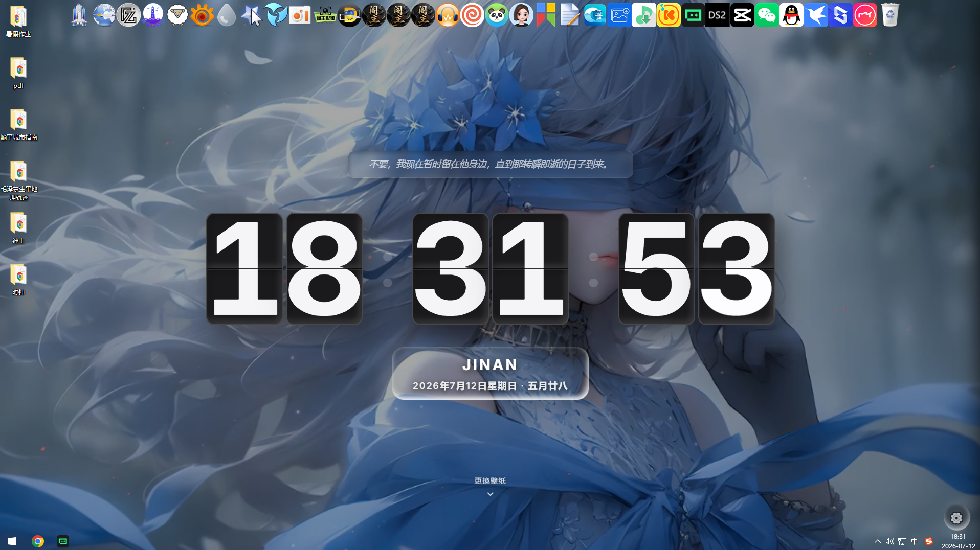Launch the space shuttle rocket app
This screenshot has width=980, height=550.
(79, 15)
